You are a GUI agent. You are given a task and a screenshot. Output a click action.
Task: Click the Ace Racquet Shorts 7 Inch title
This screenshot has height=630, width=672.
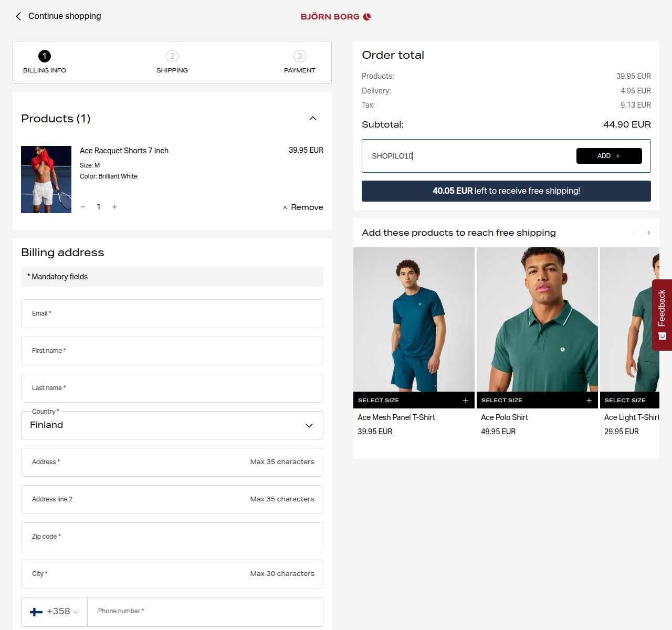pyautogui.click(x=124, y=151)
